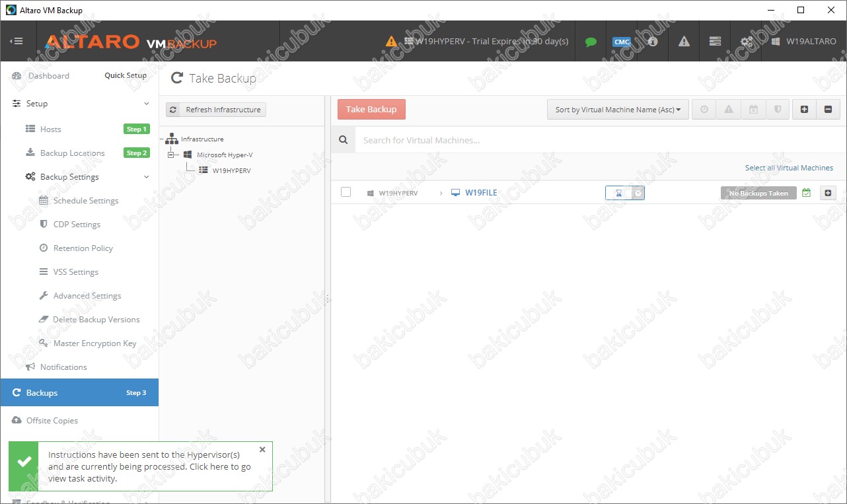Click the info circle icon in header

point(653,41)
